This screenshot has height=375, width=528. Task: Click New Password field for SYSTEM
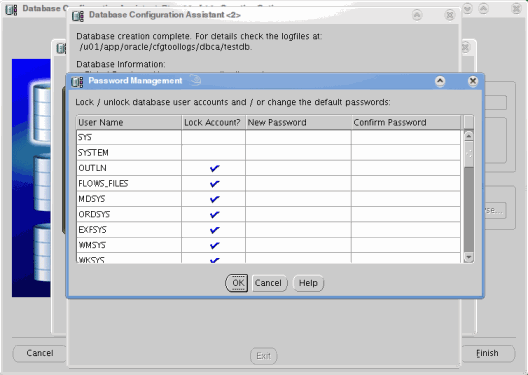(298, 153)
